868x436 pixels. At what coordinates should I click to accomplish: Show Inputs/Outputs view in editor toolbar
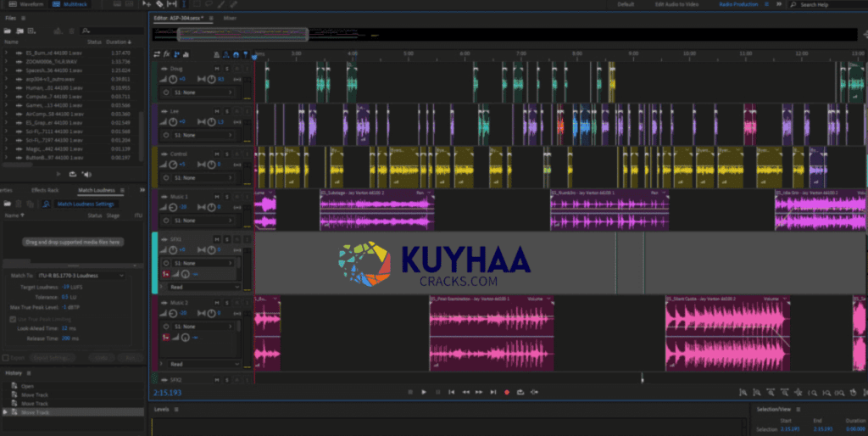pyautogui.click(x=157, y=54)
